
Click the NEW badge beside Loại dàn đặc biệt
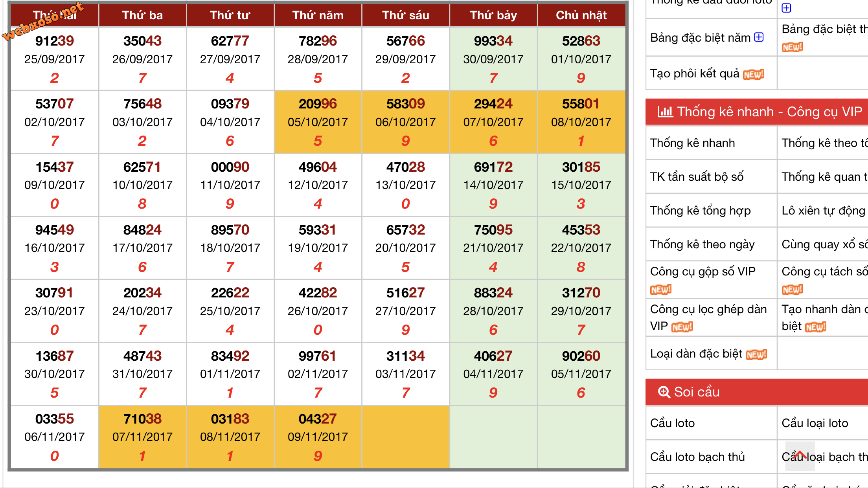(756, 354)
